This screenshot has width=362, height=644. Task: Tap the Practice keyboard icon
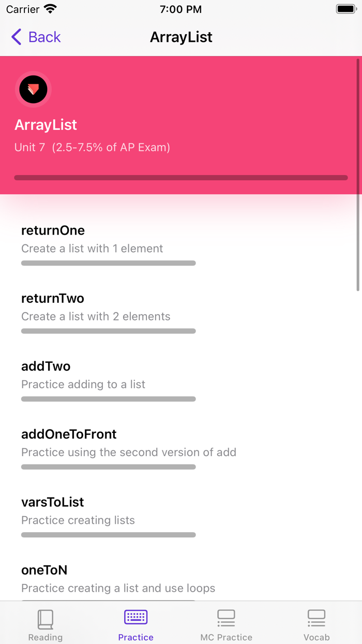pyautogui.click(x=135, y=617)
